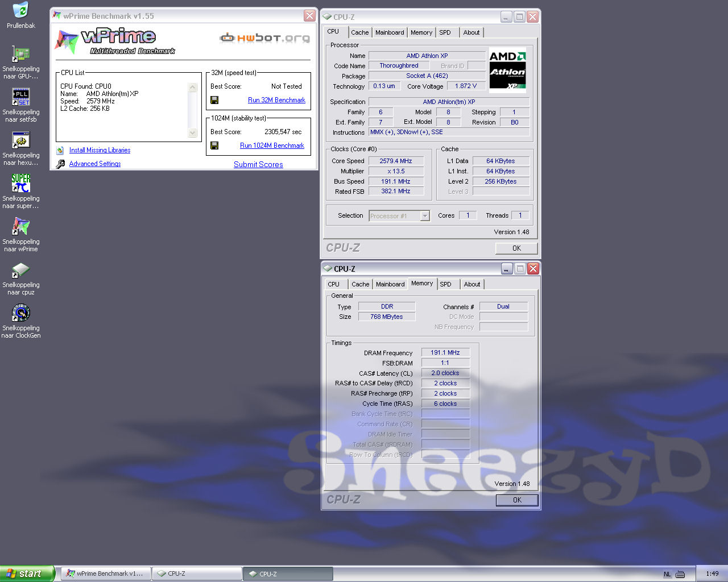Open the GPU-Z shortcut on desktop

[20, 53]
